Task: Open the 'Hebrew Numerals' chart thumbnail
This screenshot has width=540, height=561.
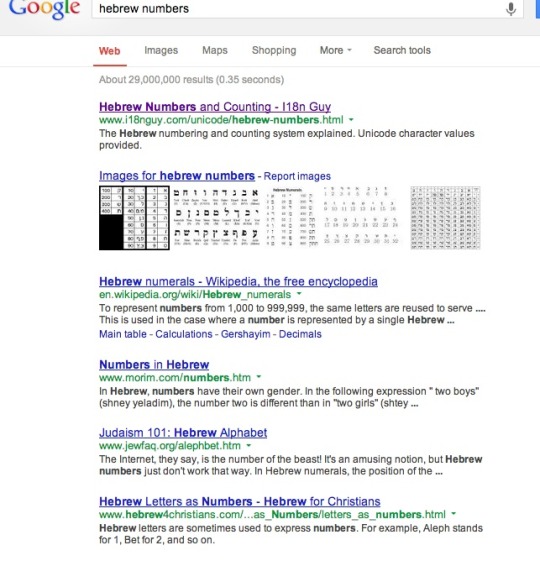Action: point(291,218)
